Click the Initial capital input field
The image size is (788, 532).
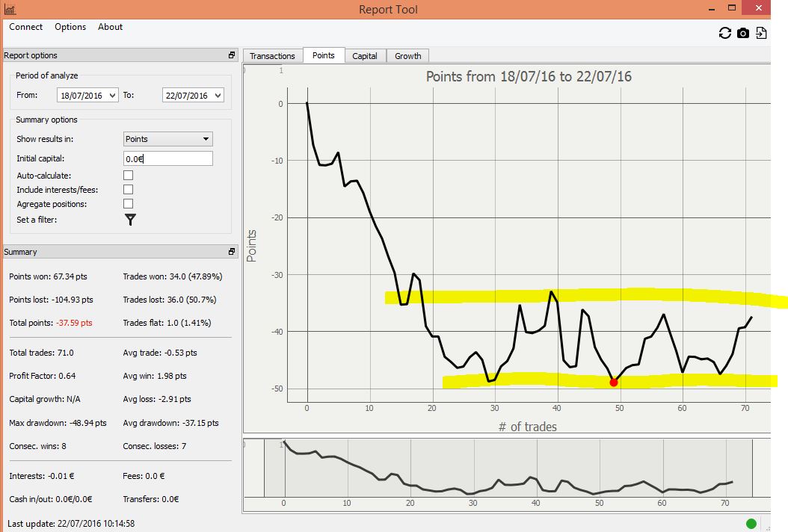pos(167,158)
